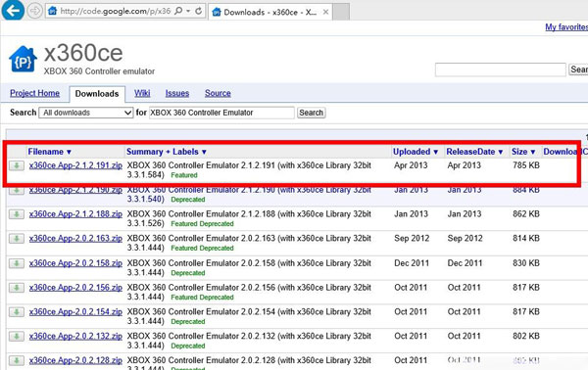The height and width of the screenshot is (370, 588).
Task: Click the browser back arrow button
Action: tap(13, 10)
